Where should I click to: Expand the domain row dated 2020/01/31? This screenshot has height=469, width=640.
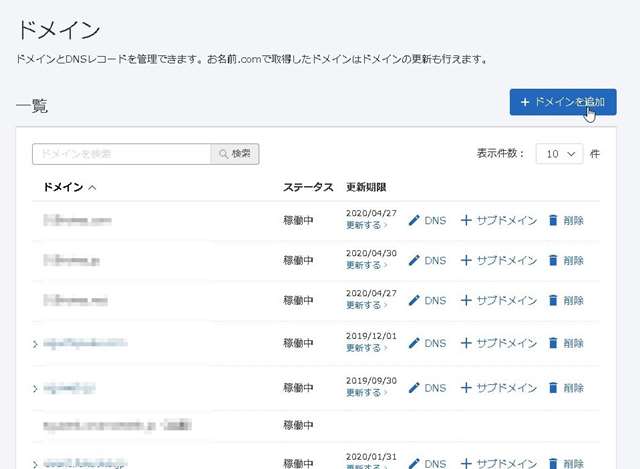point(35,464)
